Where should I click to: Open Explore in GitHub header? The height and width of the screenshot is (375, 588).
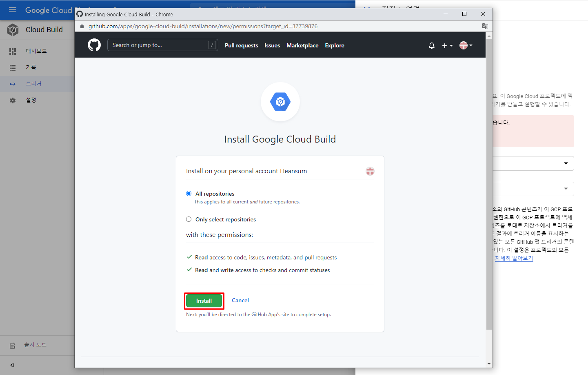click(x=335, y=45)
